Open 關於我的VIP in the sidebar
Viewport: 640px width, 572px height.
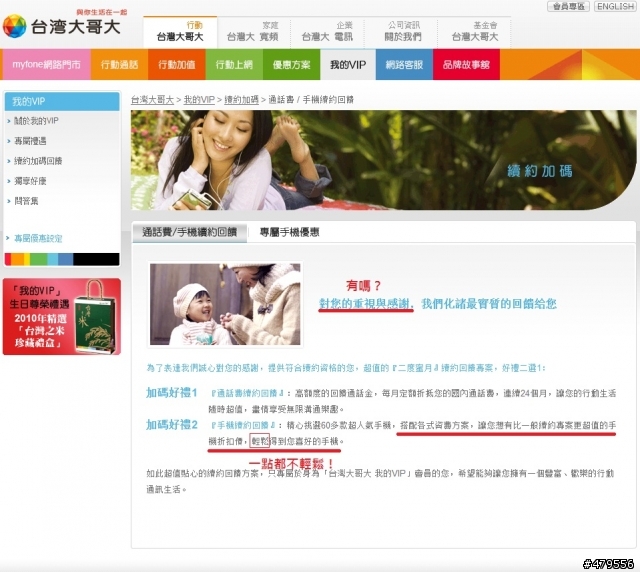pyautogui.click(x=36, y=121)
